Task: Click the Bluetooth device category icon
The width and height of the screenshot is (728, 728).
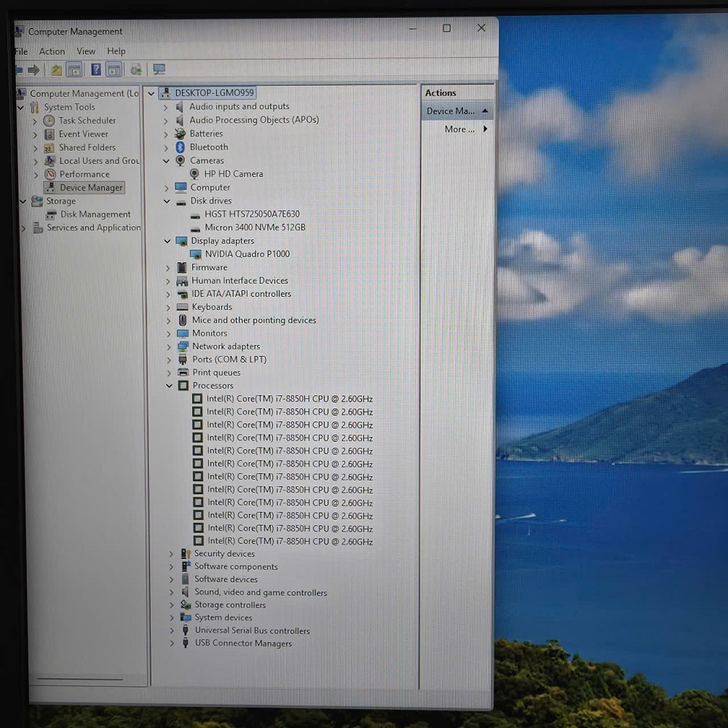Action: [x=180, y=147]
